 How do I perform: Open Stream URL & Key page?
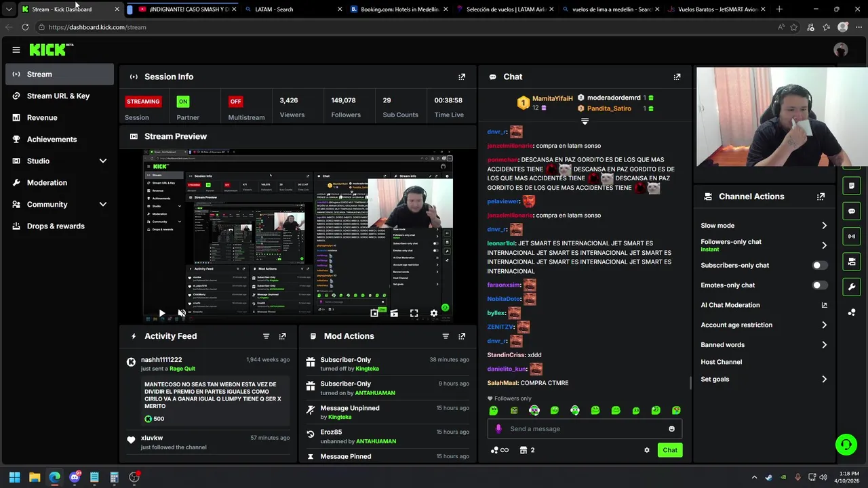60,96
